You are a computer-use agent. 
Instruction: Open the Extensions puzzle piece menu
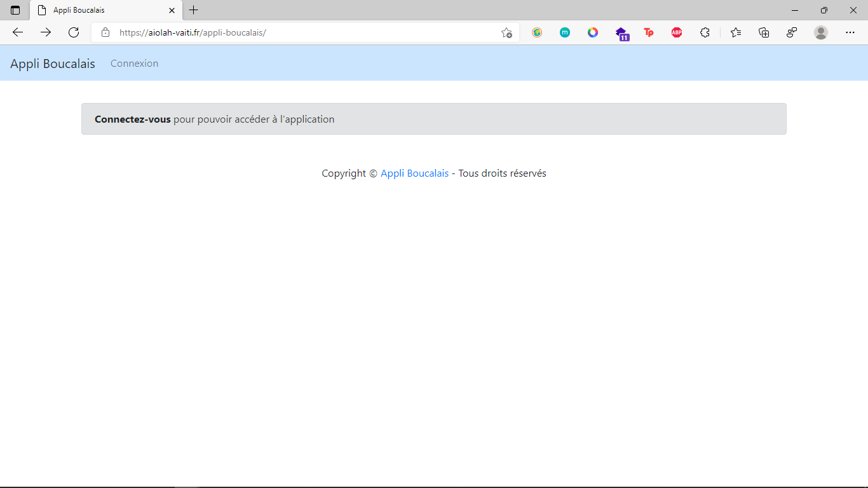tap(705, 32)
